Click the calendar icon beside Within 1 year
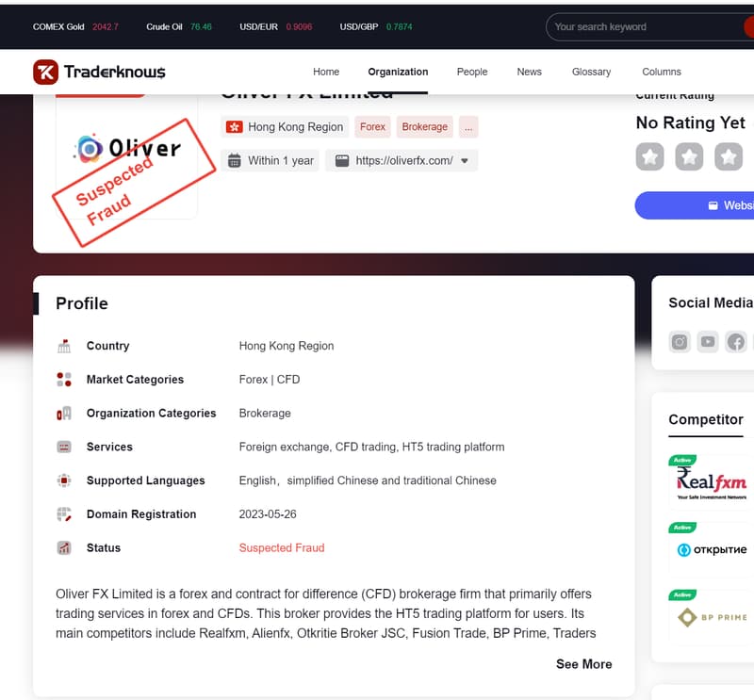 coord(234,160)
